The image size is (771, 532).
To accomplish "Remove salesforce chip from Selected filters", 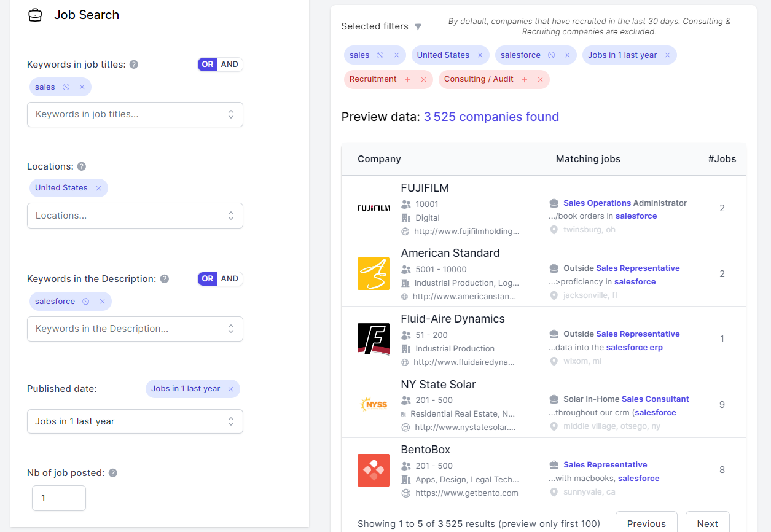I will [567, 55].
